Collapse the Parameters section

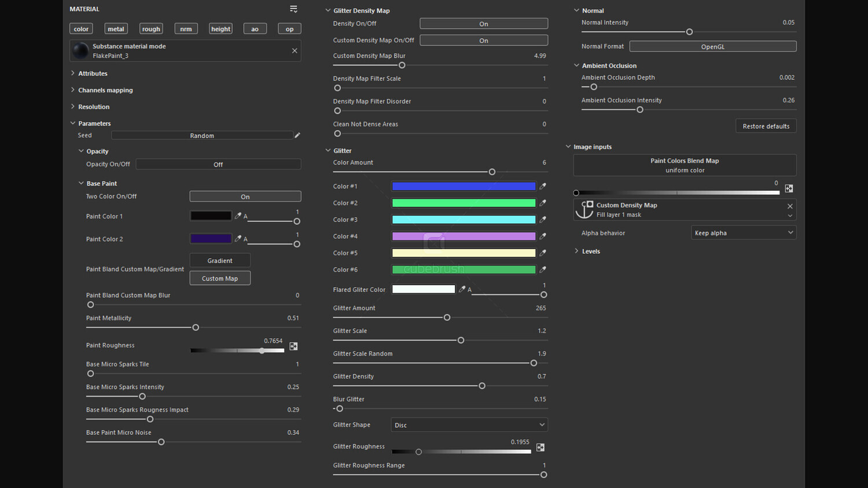(x=73, y=123)
